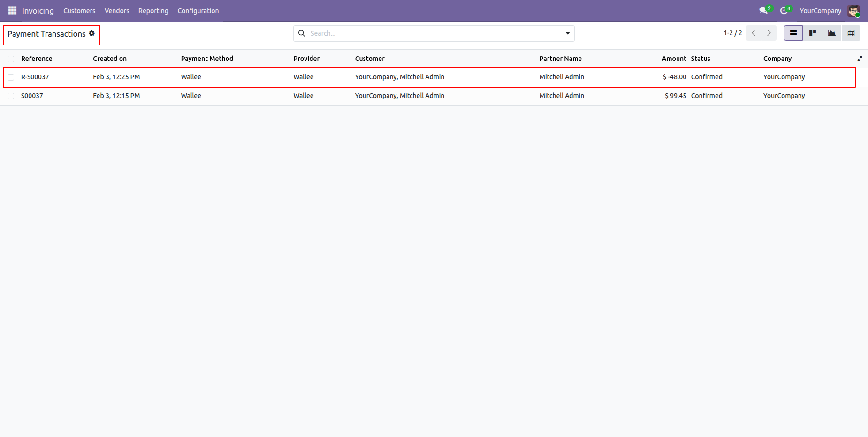Switch to kanban view

coord(813,33)
